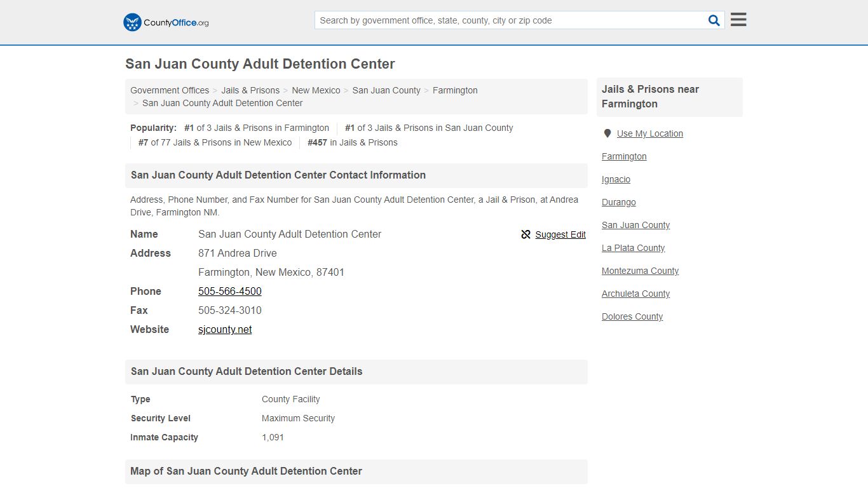
Task: Click the Suggest Edit pencil icon
Action: (526, 234)
